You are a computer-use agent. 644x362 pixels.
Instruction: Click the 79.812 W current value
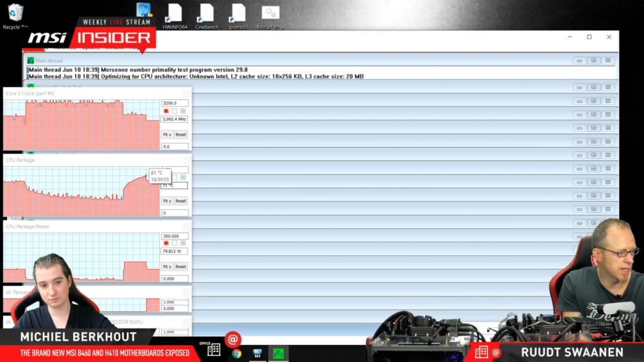pos(175,251)
